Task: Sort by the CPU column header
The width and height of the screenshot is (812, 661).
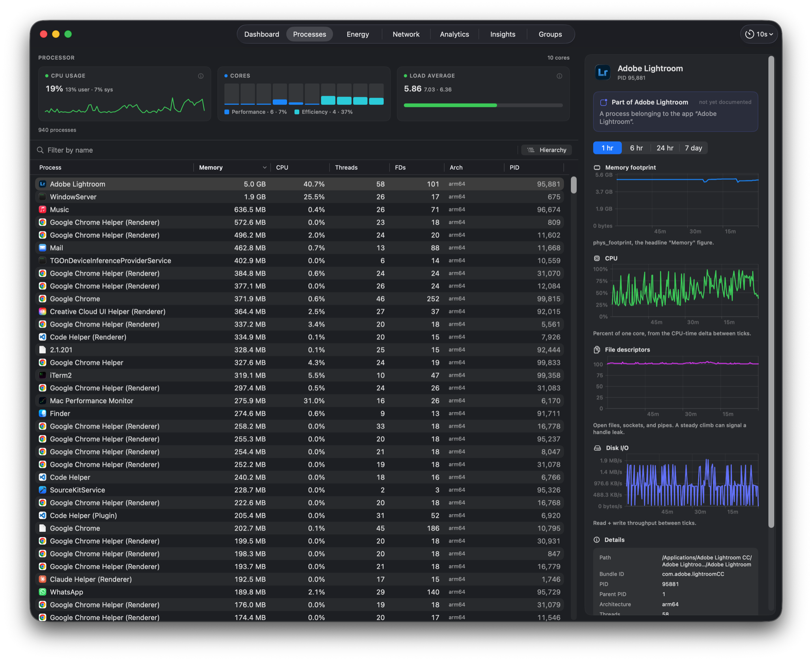Action: point(300,167)
